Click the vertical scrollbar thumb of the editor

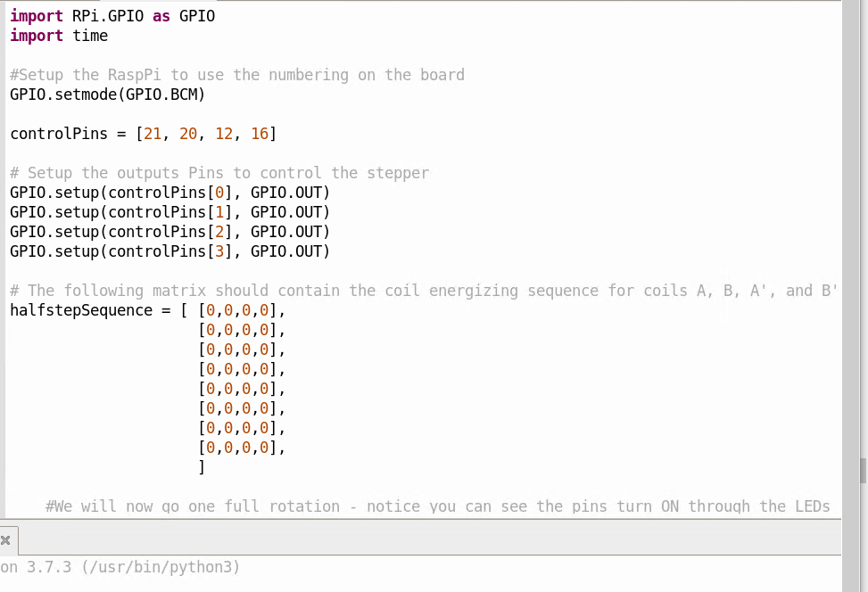pyautogui.click(x=863, y=471)
